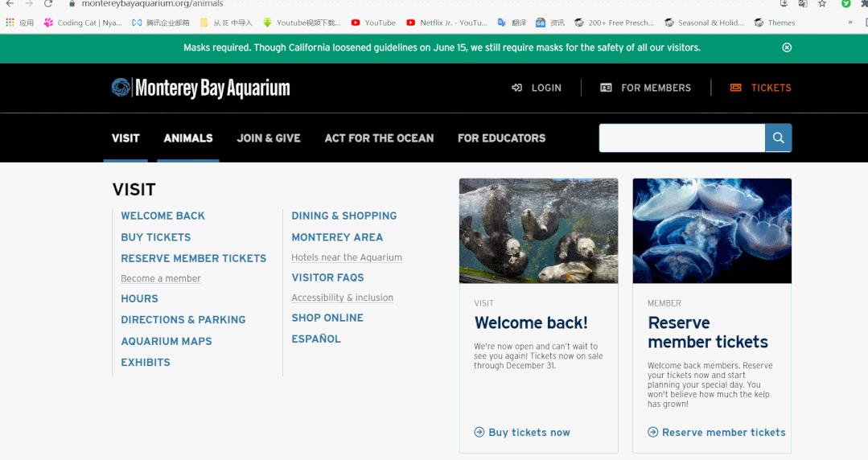The image size is (868, 460).
Task: Open the Join & Give menu
Action: pos(269,138)
